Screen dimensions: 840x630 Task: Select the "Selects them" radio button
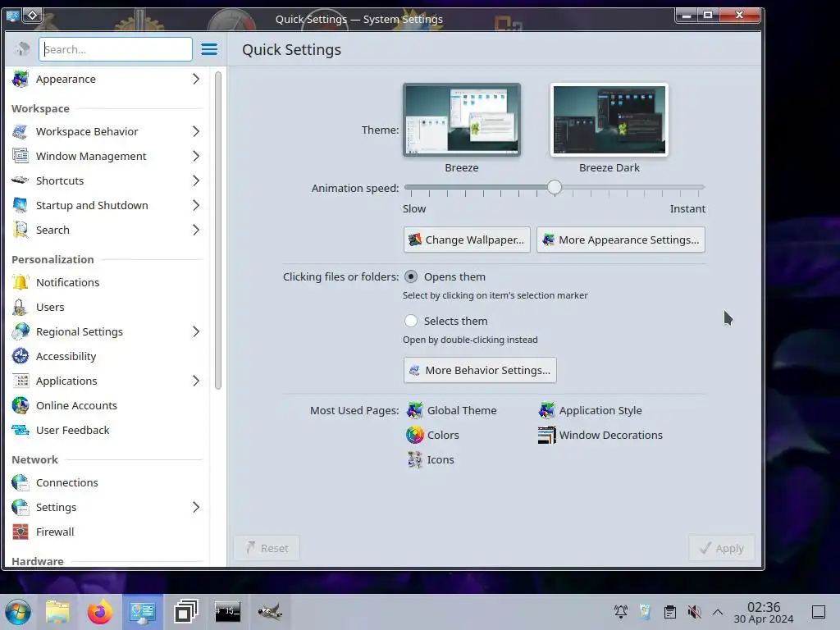coord(411,321)
